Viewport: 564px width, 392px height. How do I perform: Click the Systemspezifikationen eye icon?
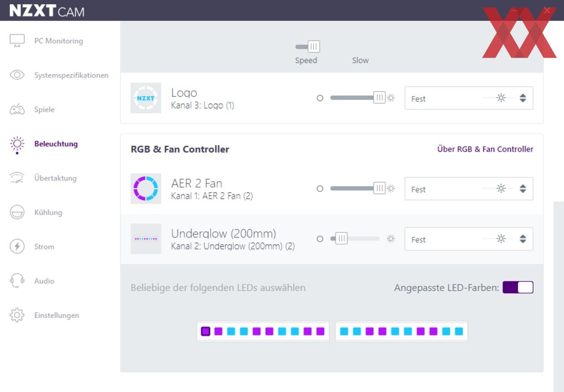point(17,75)
